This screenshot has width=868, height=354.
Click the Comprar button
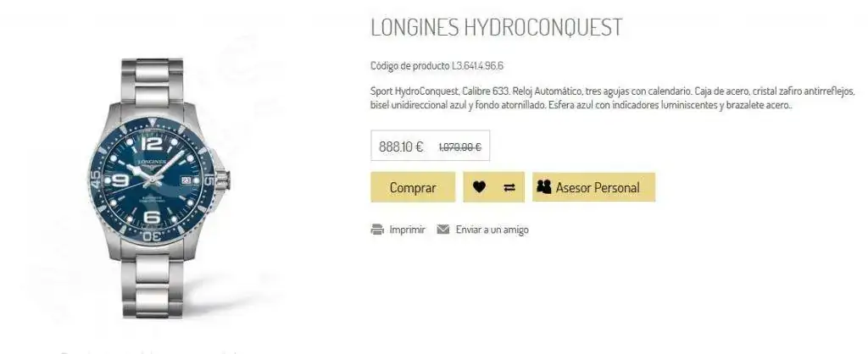413,187
